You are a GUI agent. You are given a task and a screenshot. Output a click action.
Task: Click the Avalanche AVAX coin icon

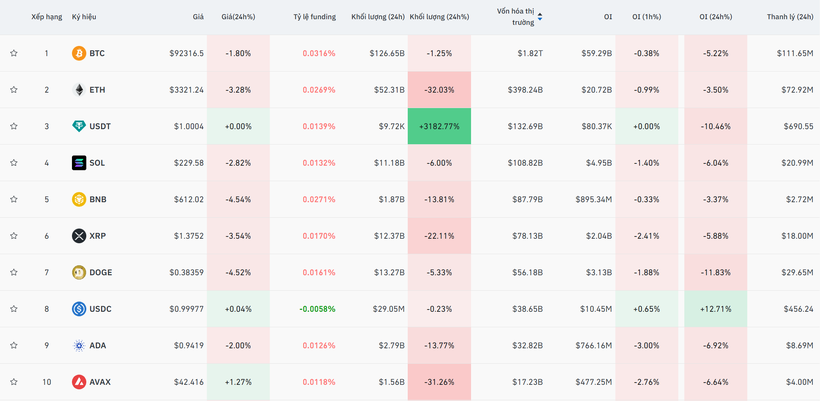click(79, 382)
